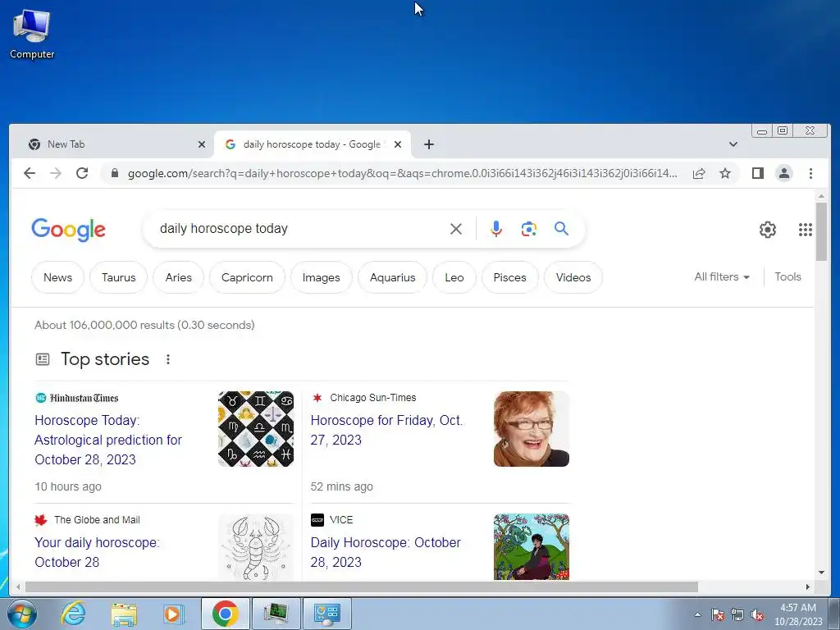840x630 pixels.
Task: Open the Chrome three-dot menu
Action: tap(810, 173)
